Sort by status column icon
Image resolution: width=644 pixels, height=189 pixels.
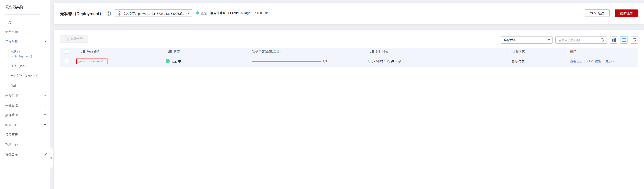170,52
